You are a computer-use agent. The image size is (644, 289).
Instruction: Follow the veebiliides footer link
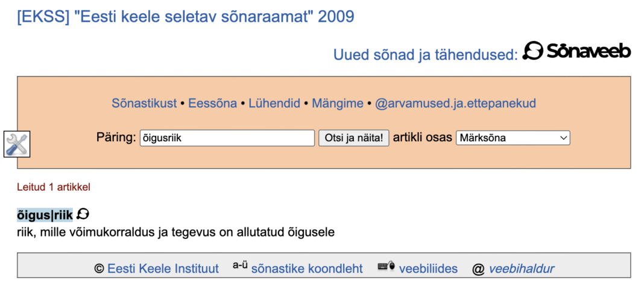[x=428, y=269]
